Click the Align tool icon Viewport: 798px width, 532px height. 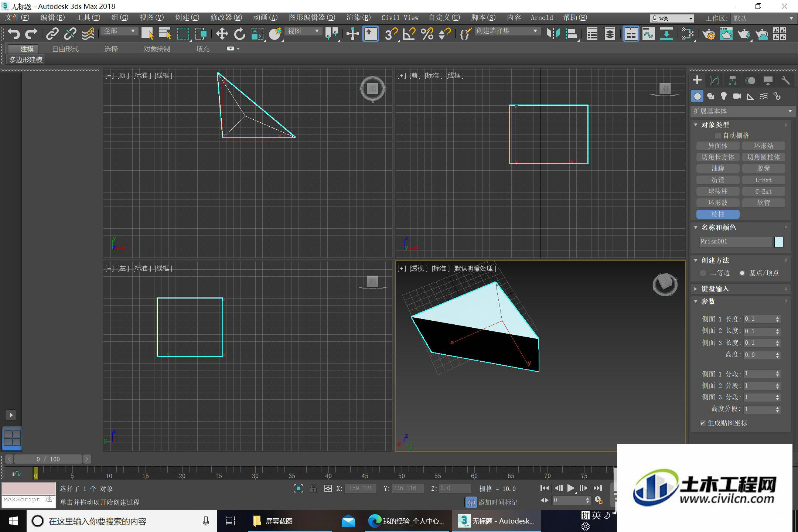coord(571,34)
